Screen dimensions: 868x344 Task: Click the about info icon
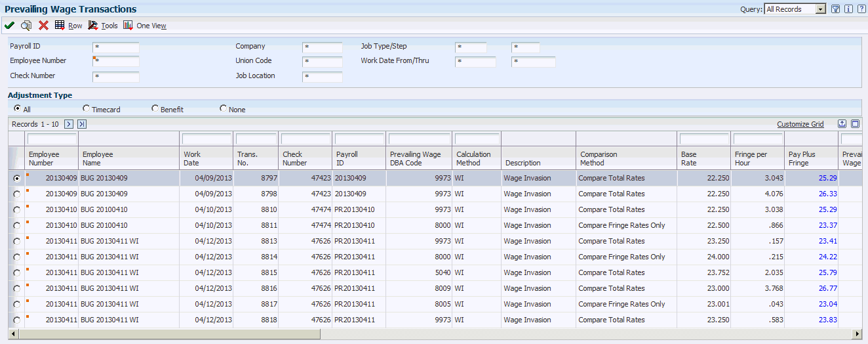pyautogui.click(x=848, y=9)
